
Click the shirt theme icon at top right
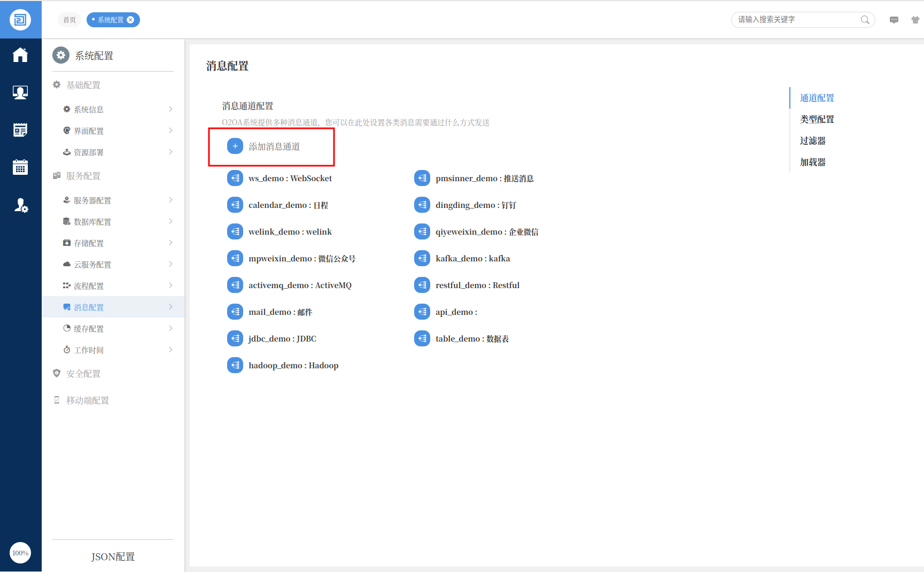coord(915,20)
